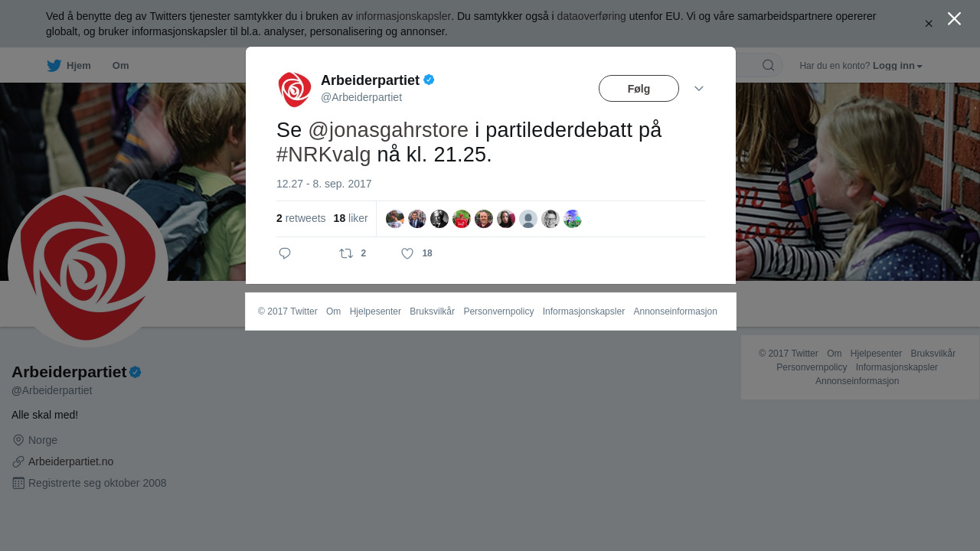This screenshot has height=551, width=980.
Task: Visit the Arbeiderpartiet.no website link
Action: 70,461
